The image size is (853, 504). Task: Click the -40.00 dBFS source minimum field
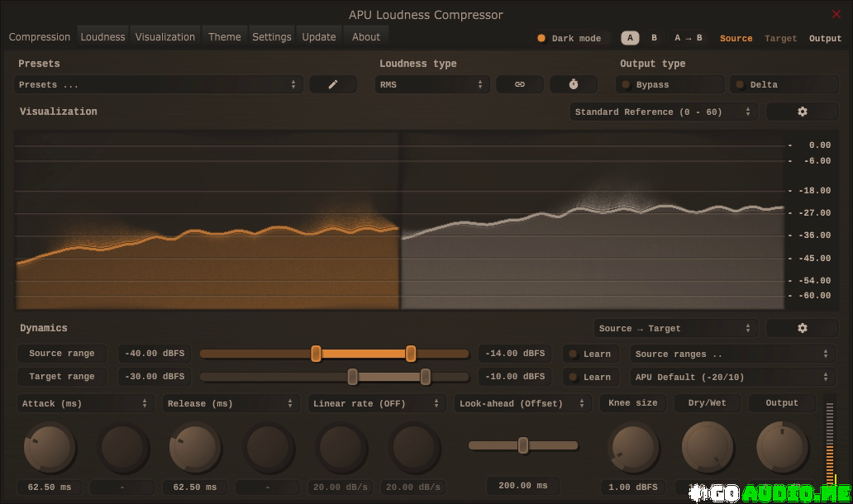click(x=155, y=354)
